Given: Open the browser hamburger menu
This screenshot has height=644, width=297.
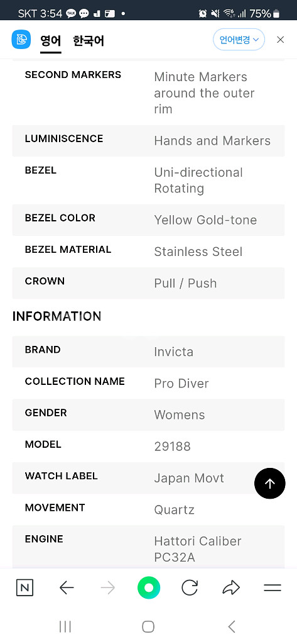Looking at the screenshot, I should click(273, 588).
